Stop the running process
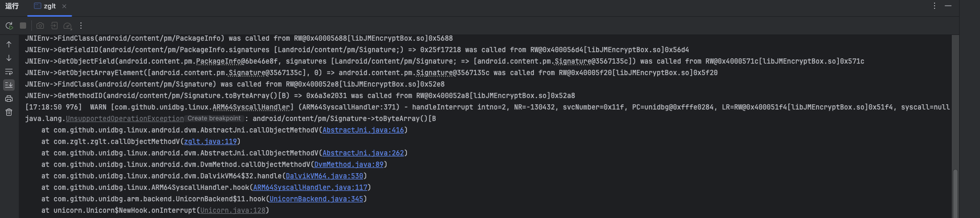 click(23, 26)
